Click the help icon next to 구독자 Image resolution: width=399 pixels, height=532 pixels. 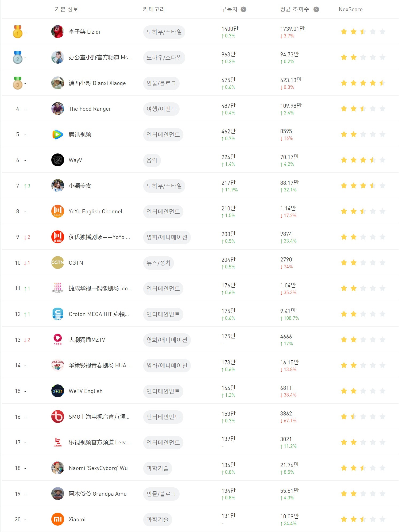pyautogui.click(x=243, y=10)
